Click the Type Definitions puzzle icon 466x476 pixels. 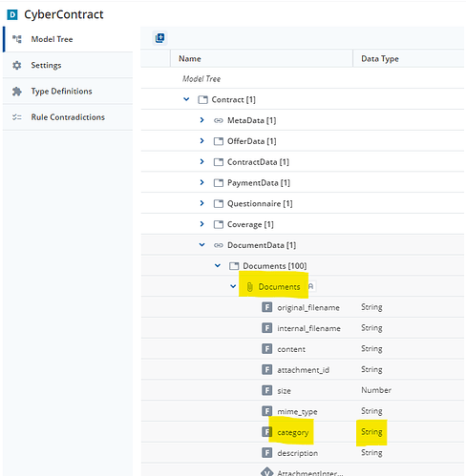pos(16,92)
